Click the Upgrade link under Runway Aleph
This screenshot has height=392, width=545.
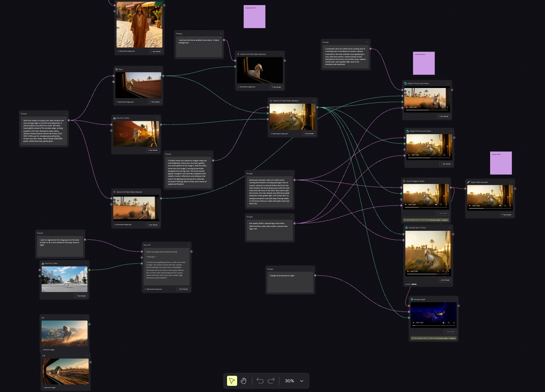(x=453, y=338)
